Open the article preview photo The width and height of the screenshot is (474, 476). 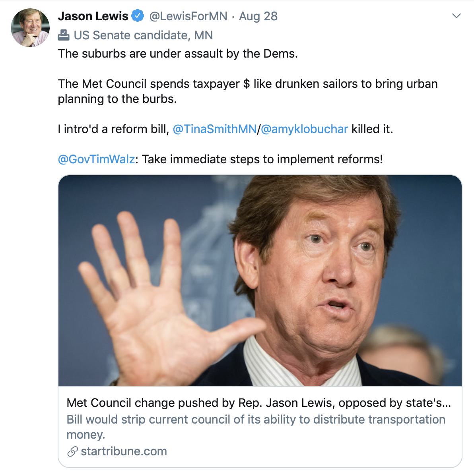260,281
